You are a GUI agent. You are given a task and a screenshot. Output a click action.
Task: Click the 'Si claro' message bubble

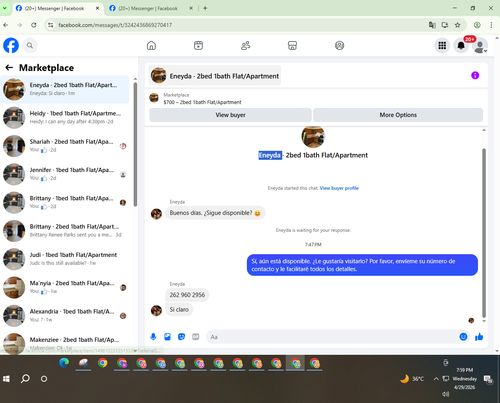coord(179,310)
